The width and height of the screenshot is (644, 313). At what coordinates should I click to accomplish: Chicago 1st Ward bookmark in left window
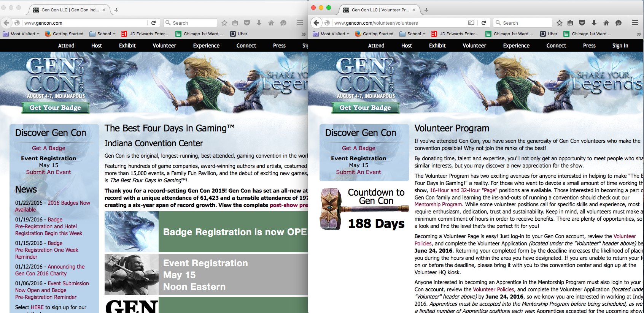click(200, 34)
